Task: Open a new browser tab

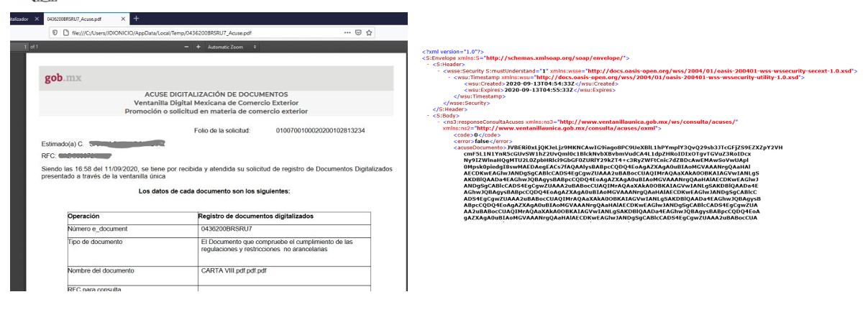Action: [136, 18]
